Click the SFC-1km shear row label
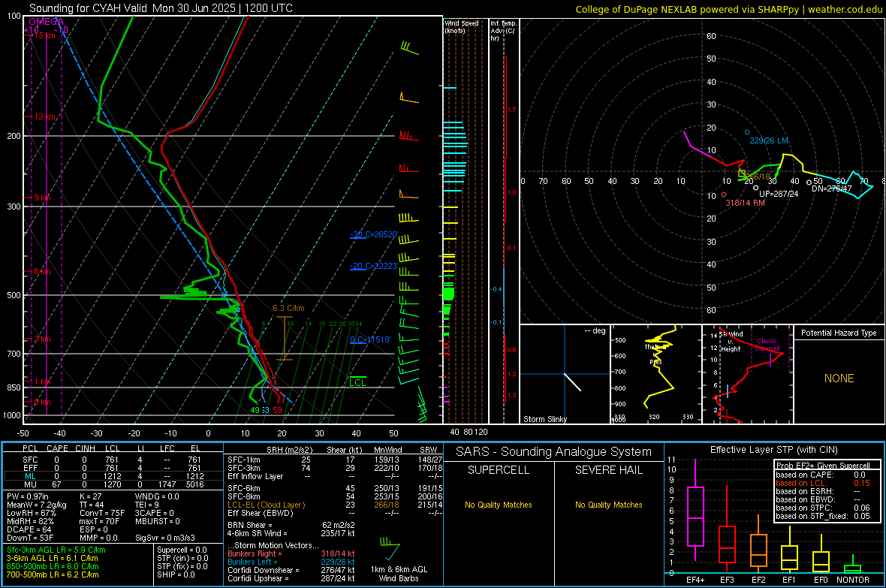This screenshot has width=886, height=588. click(243, 460)
